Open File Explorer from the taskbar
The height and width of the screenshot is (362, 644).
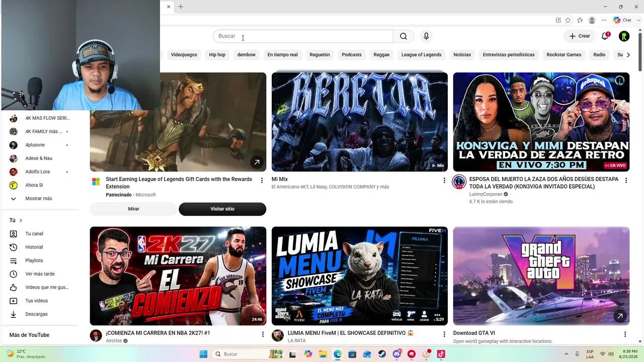coord(323,354)
